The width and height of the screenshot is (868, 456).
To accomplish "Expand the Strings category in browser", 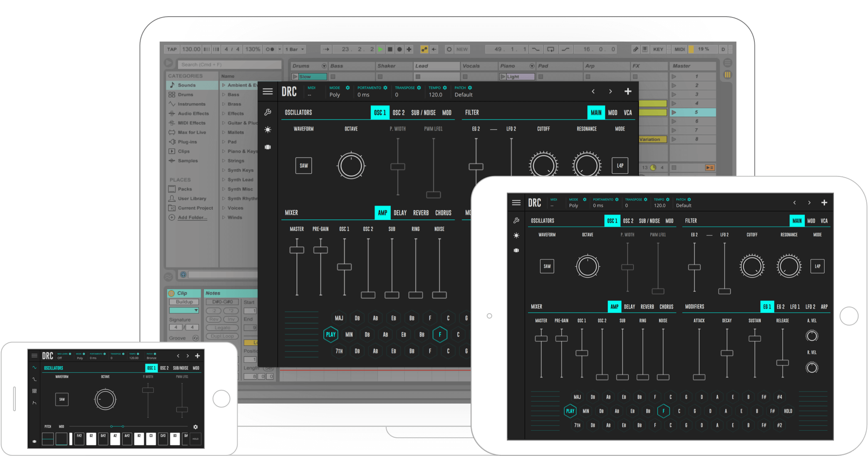I will coord(236,161).
